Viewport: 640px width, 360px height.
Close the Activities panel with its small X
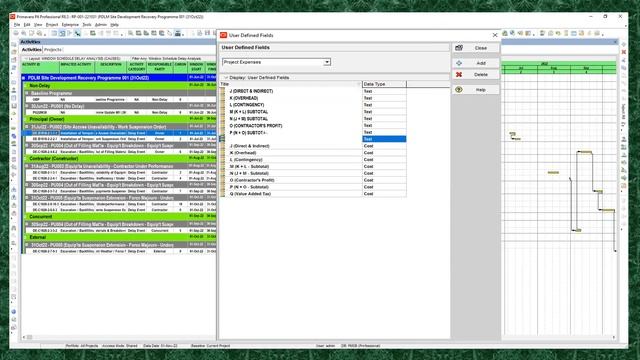(616, 42)
